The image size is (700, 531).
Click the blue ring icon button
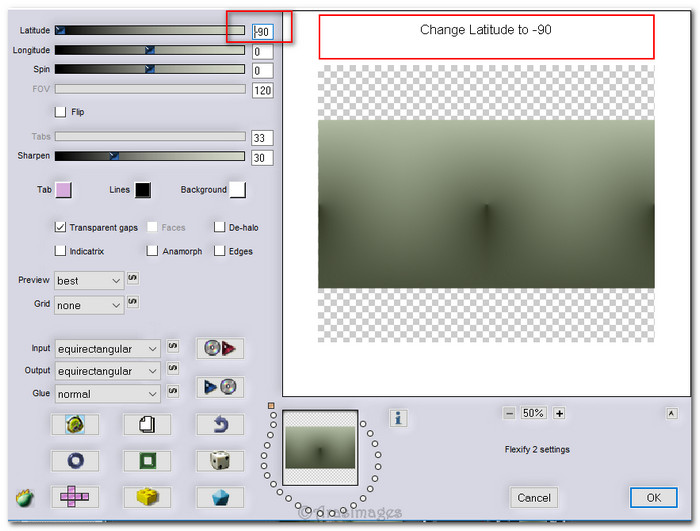point(75,461)
